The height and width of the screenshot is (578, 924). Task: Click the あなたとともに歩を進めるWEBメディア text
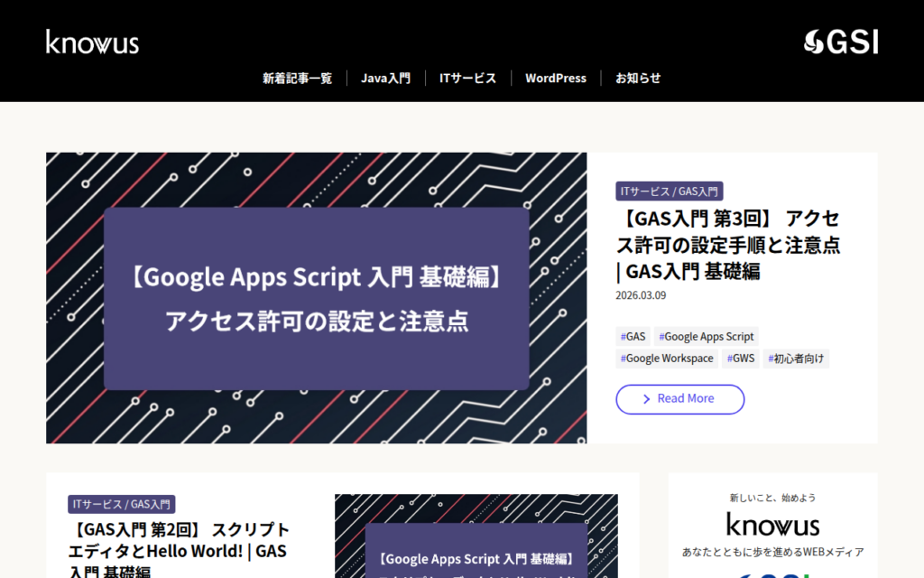[x=772, y=552]
